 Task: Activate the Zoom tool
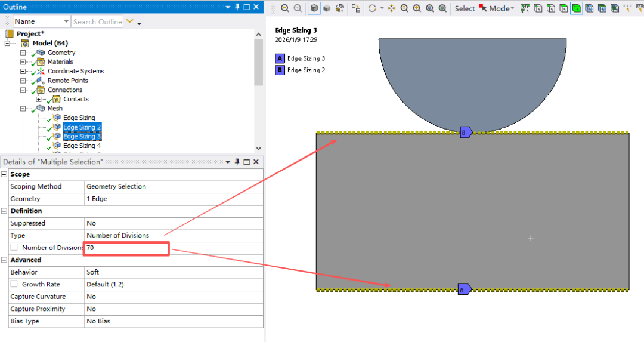coord(404,8)
